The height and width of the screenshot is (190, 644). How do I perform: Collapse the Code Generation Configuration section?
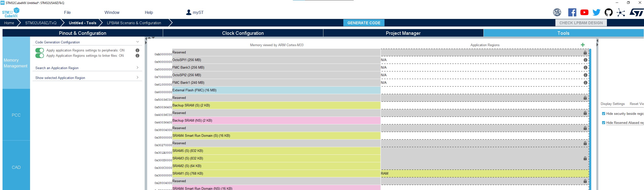click(x=138, y=42)
